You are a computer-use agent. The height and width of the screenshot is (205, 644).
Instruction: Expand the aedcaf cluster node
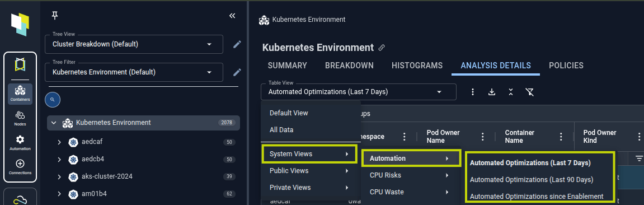[x=59, y=142]
